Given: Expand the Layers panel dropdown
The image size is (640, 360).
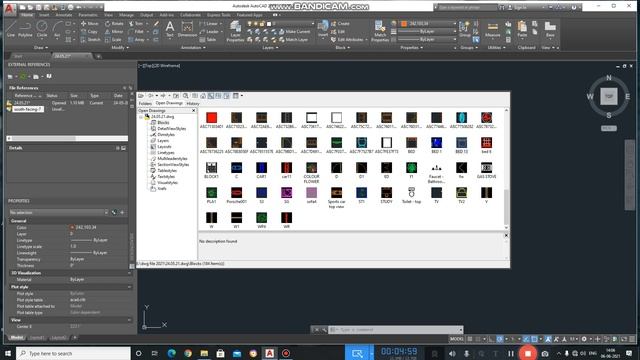Looking at the screenshot, I should tap(270, 48).
